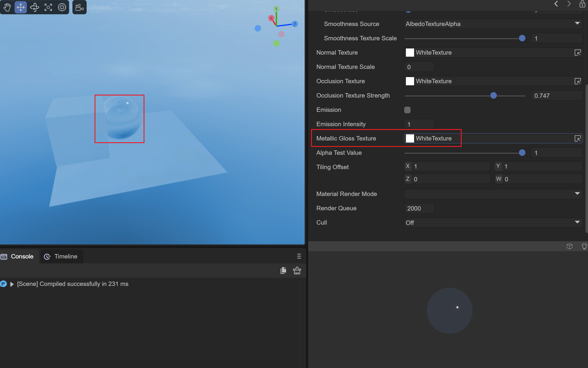
Task: Pick texture for Normal Texture field
Action: pos(577,53)
